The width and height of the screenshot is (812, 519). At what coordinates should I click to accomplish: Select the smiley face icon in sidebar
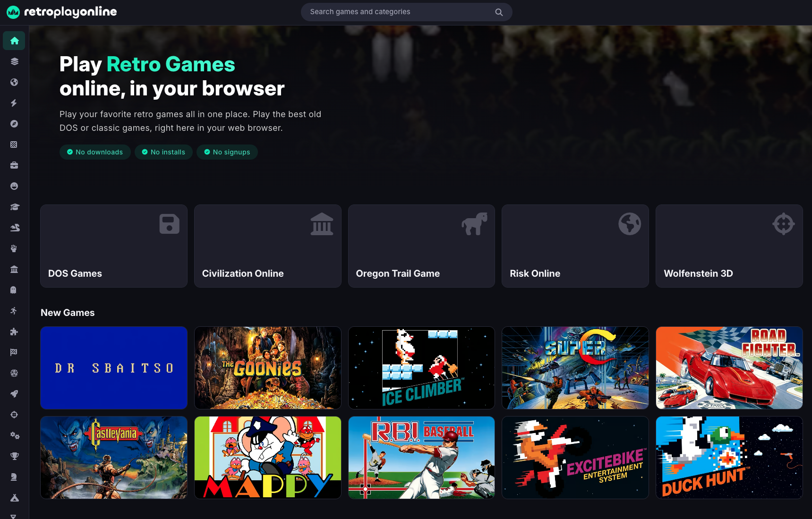(x=14, y=186)
